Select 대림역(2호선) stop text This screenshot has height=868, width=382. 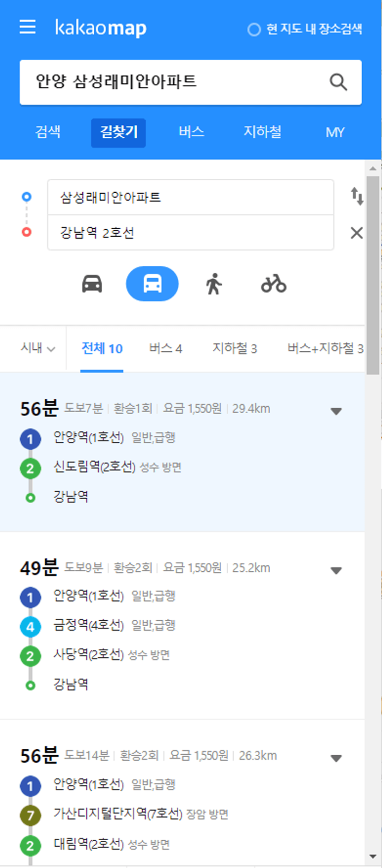[89, 844]
